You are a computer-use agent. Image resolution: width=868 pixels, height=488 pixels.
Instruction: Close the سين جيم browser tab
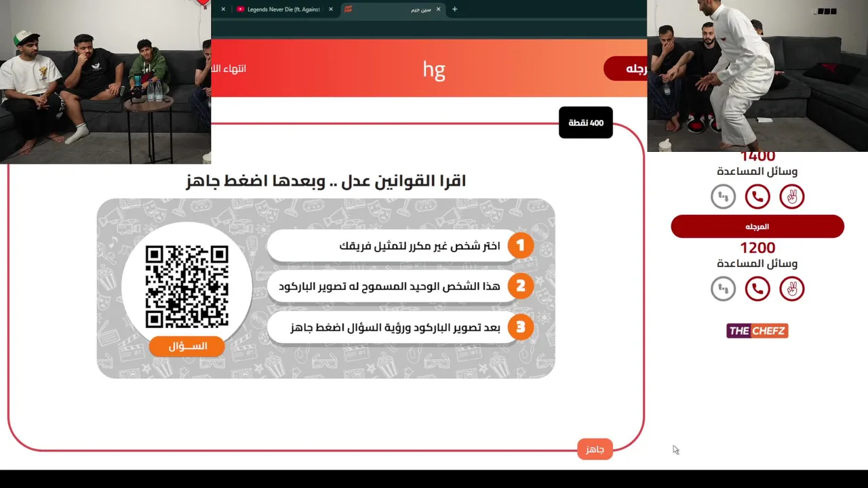coord(438,9)
